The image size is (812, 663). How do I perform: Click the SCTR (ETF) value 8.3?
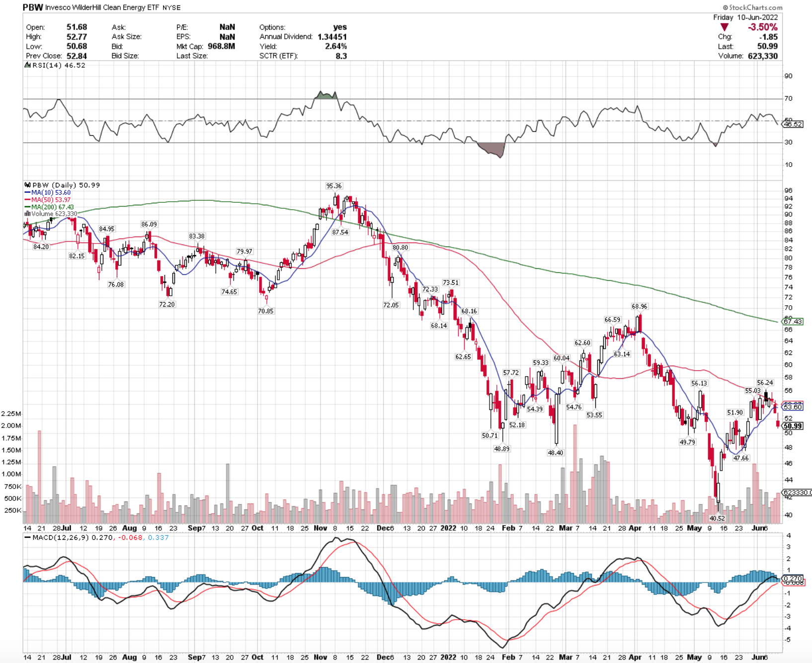pyautogui.click(x=341, y=56)
